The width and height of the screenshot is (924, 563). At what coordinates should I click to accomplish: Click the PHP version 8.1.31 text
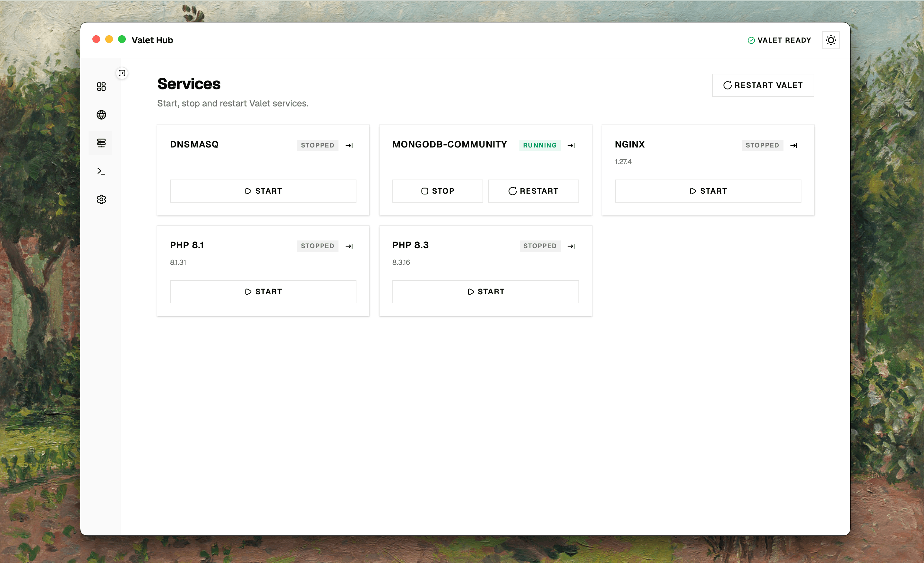pos(178,262)
